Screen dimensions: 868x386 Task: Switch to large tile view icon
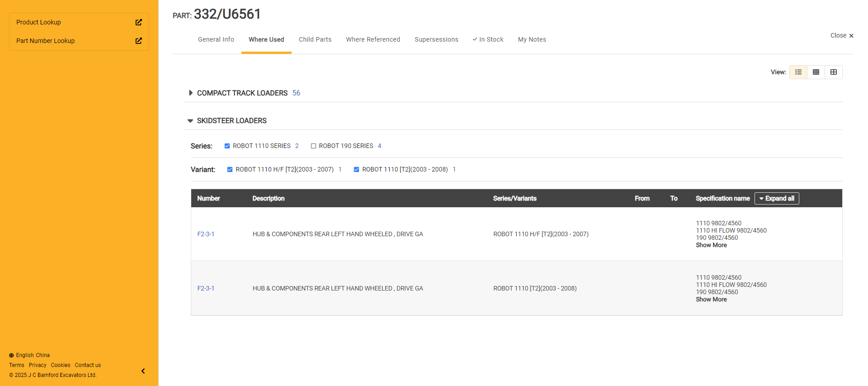point(833,72)
